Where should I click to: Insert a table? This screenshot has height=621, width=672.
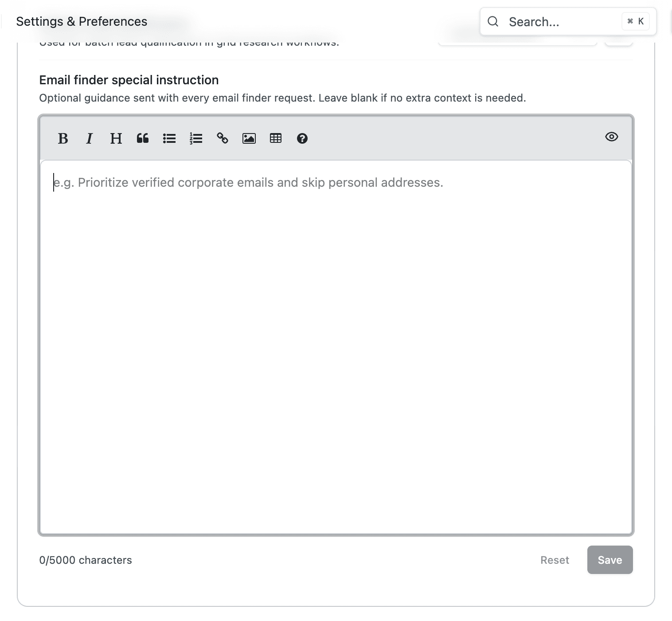click(x=275, y=138)
